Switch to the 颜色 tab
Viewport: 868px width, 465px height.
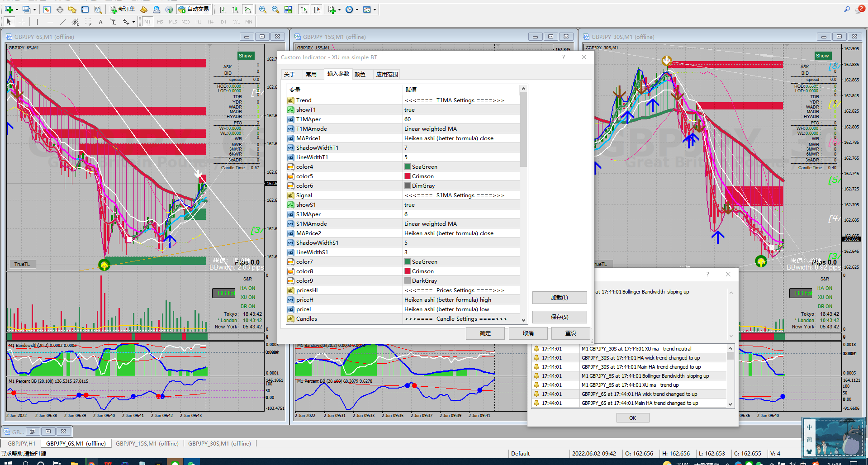click(360, 75)
